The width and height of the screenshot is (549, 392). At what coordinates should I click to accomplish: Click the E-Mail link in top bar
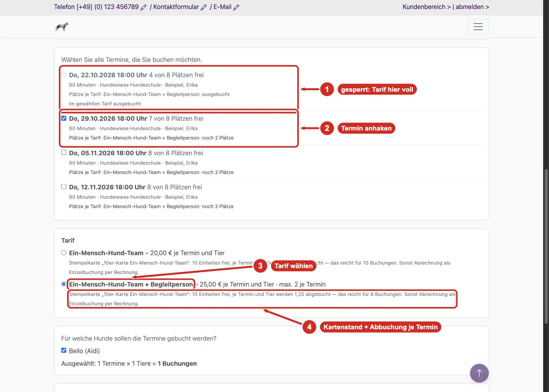(x=222, y=7)
